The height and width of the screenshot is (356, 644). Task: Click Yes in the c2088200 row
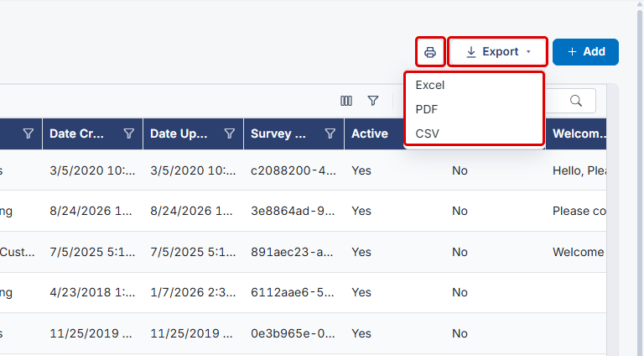click(x=361, y=170)
